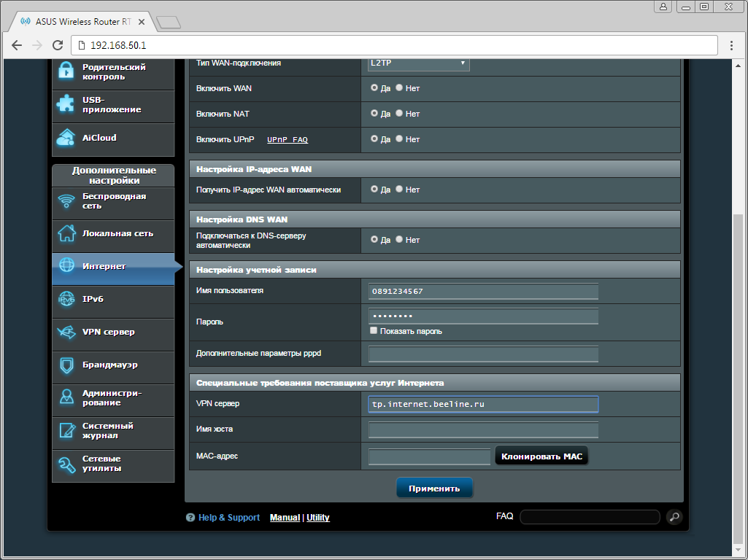Select 'Нет' for automatic DNS server
Image resolution: width=748 pixels, height=560 pixels.
tap(399, 239)
